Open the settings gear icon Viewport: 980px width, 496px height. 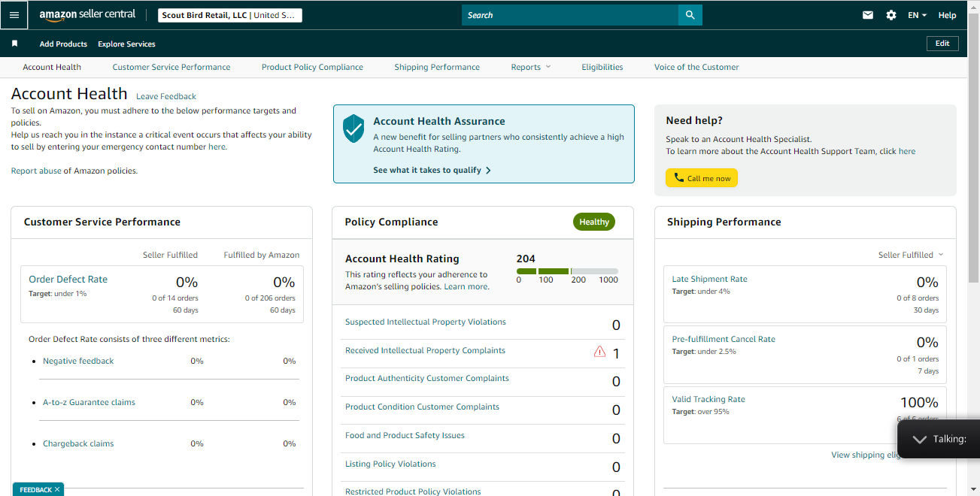pyautogui.click(x=891, y=15)
